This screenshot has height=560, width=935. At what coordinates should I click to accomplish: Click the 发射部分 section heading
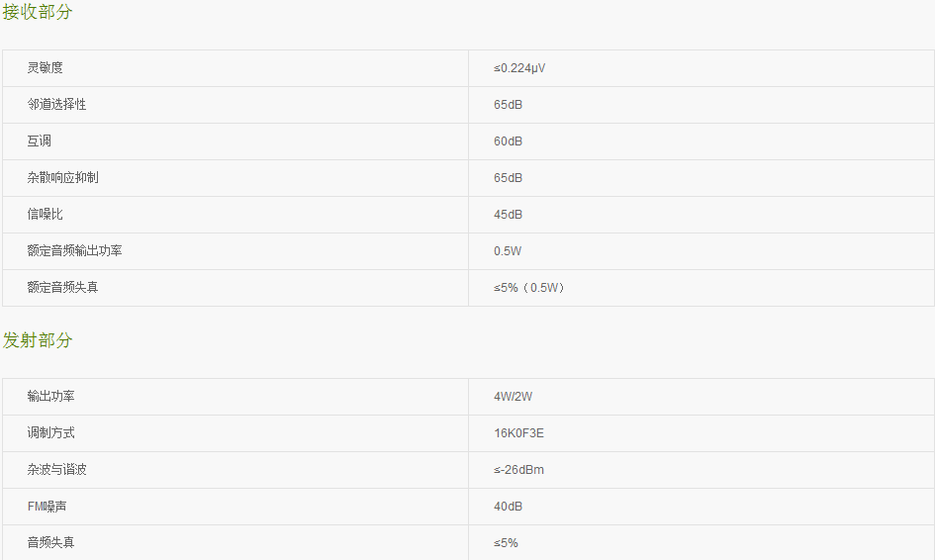[37, 340]
